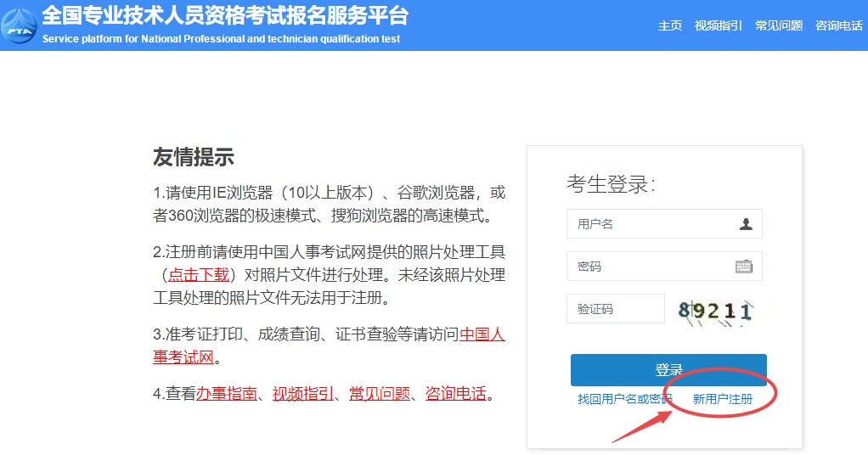Screen dimensions: 868x455
Task: Open 常见问题 in top navigation
Action: pyautogui.click(x=779, y=25)
